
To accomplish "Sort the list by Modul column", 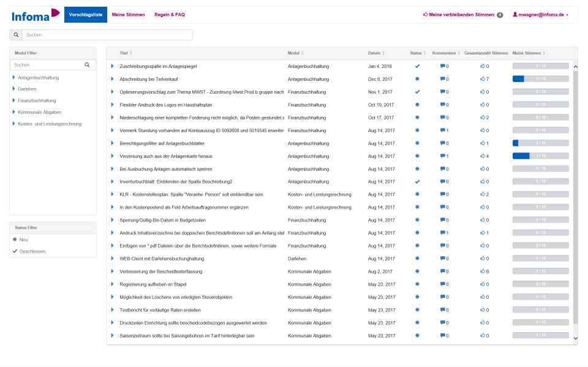I will [x=295, y=53].
